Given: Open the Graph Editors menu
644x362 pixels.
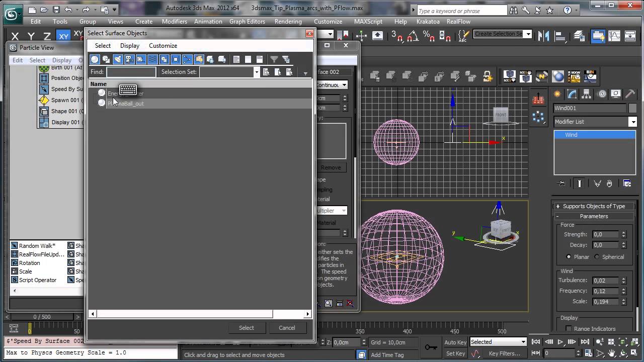Looking at the screenshot, I should [x=247, y=22].
